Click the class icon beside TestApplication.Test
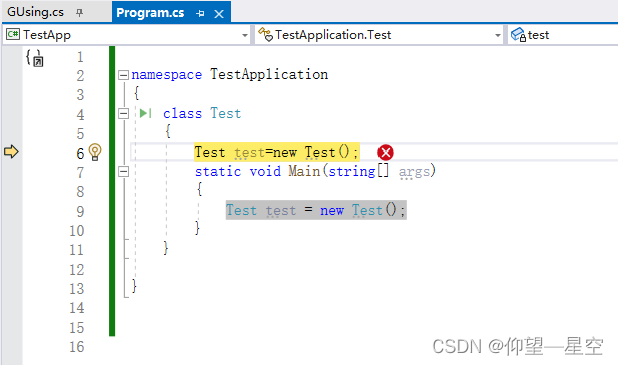Screen dimensions: 618x365 click(x=265, y=35)
